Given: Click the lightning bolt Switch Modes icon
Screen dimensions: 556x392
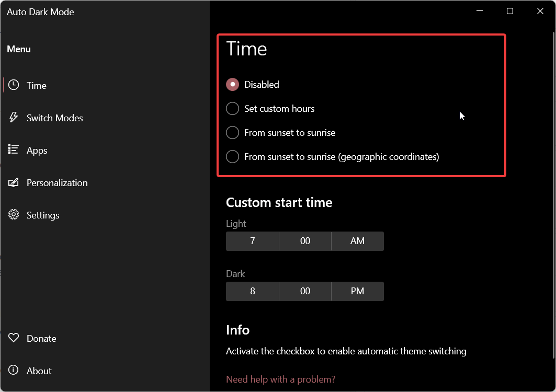Looking at the screenshot, I should (14, 117).
